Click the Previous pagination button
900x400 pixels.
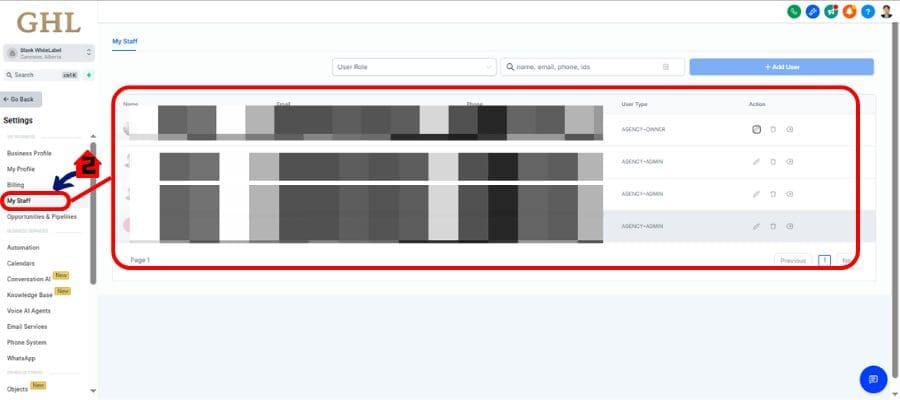pos(792,260)
